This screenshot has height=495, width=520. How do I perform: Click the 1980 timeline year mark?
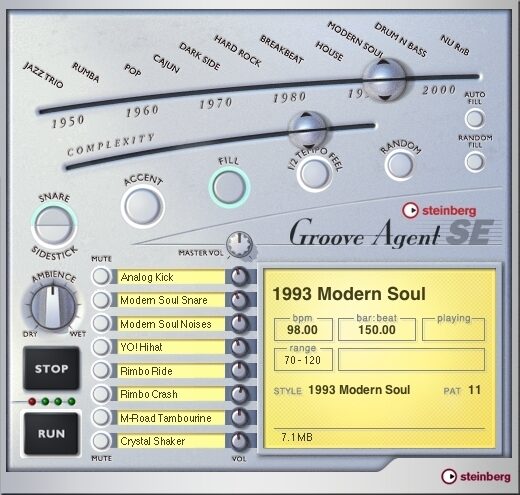(x=290, y=97)
